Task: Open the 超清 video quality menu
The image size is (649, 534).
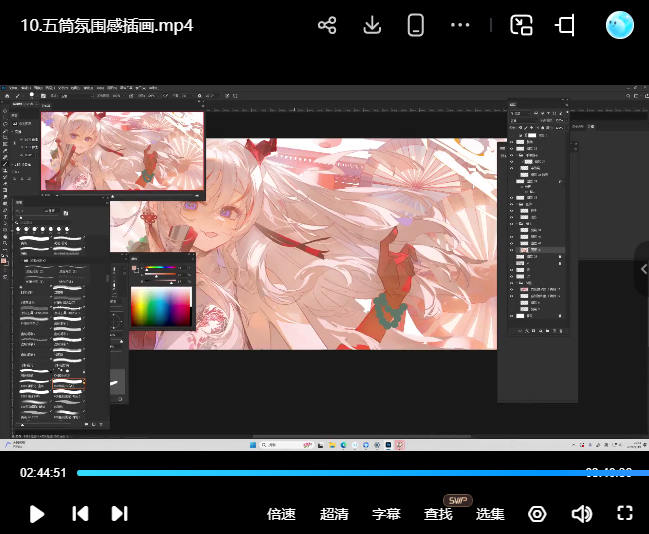Action: (334, 514)
